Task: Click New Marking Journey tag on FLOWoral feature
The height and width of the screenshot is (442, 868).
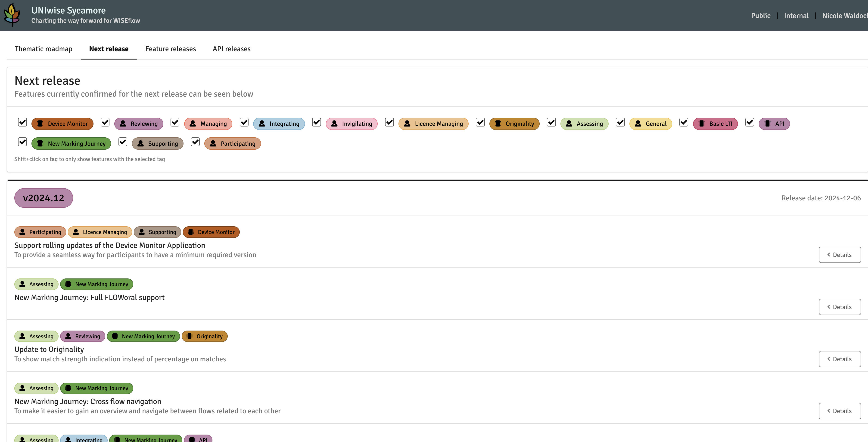Action: (97, 284)
